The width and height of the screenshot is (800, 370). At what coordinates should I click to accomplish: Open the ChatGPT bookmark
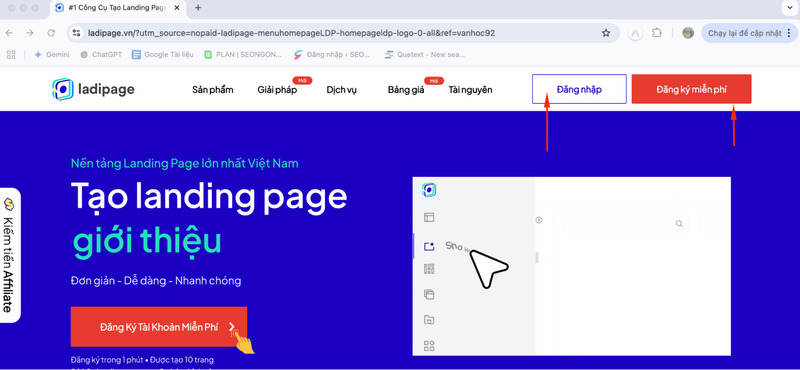(x=101, y=55)
